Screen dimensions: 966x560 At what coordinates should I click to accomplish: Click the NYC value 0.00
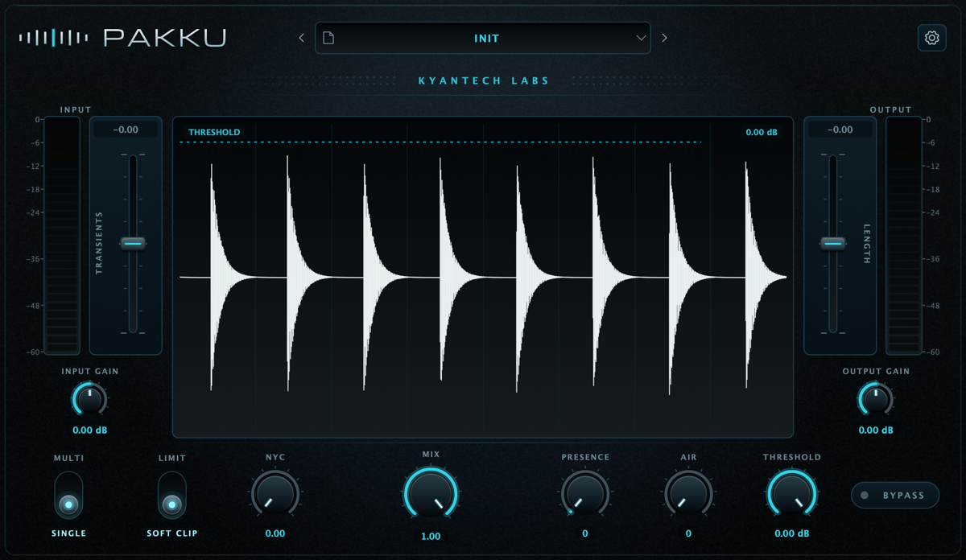coord(275,533)
